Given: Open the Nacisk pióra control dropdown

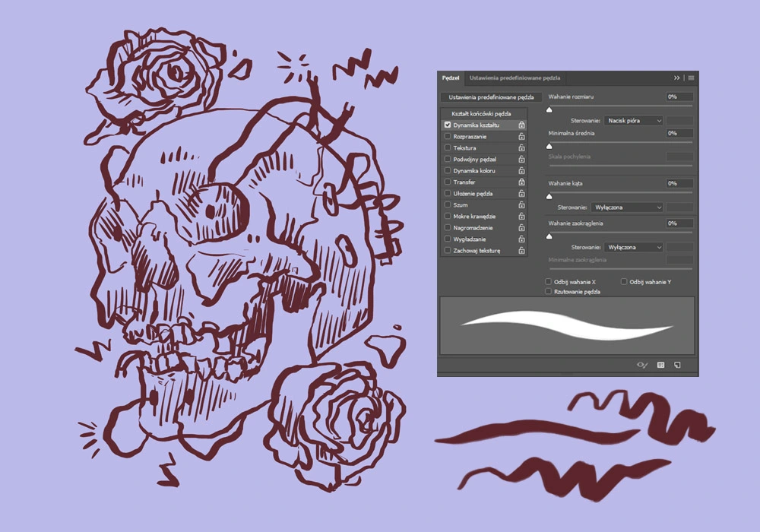Looking at the screenshot, I should [x=634, y=121].
